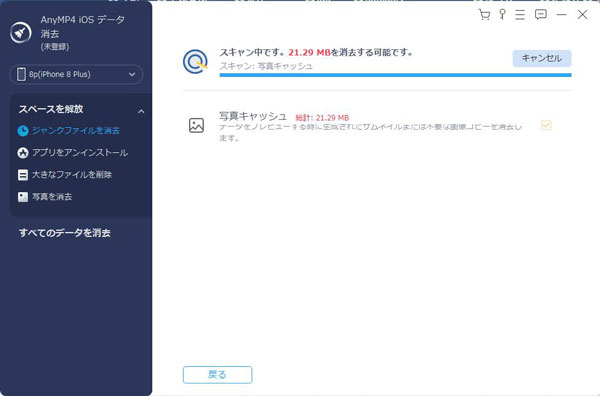The width and height of the screenshot is (600, 396).
Task: Click the app uninstall store icon
Action: pos(23,153)
